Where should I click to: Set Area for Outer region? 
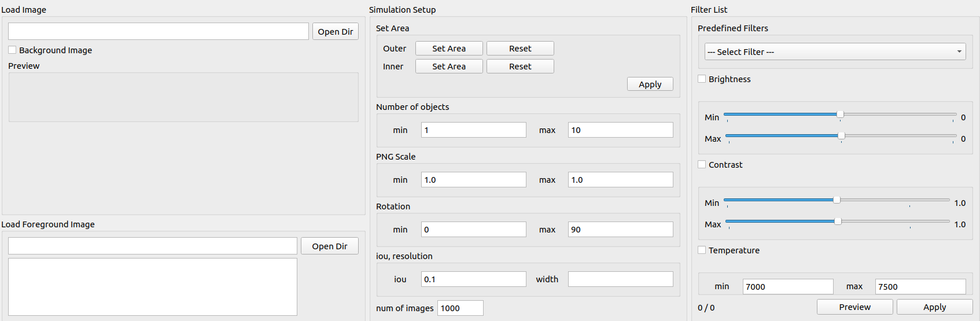tap(449, 49)
